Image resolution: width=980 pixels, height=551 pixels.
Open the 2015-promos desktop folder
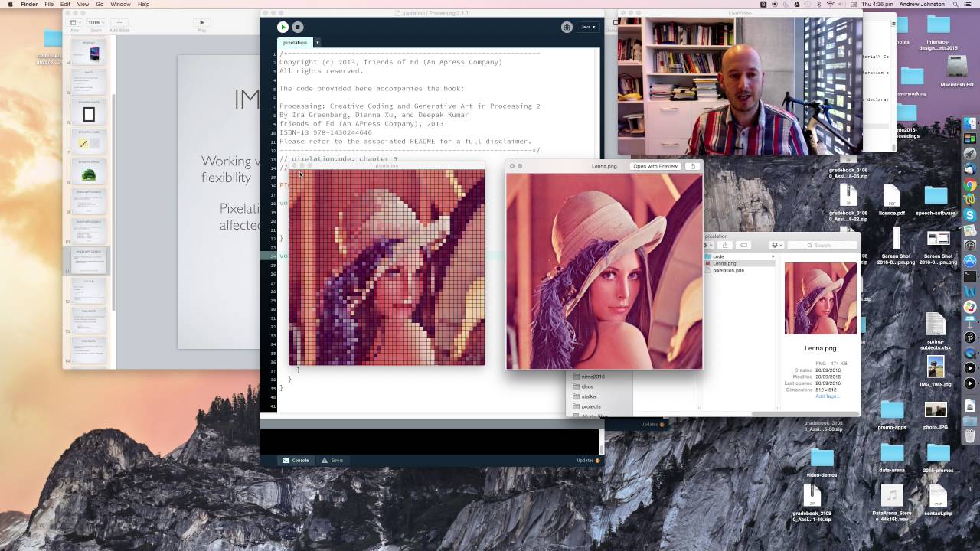pyautogui.click(x=938, y=457)
